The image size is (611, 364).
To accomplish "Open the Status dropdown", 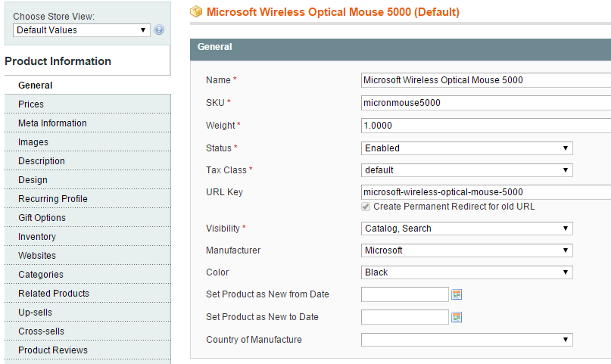I will click(467, 148).
